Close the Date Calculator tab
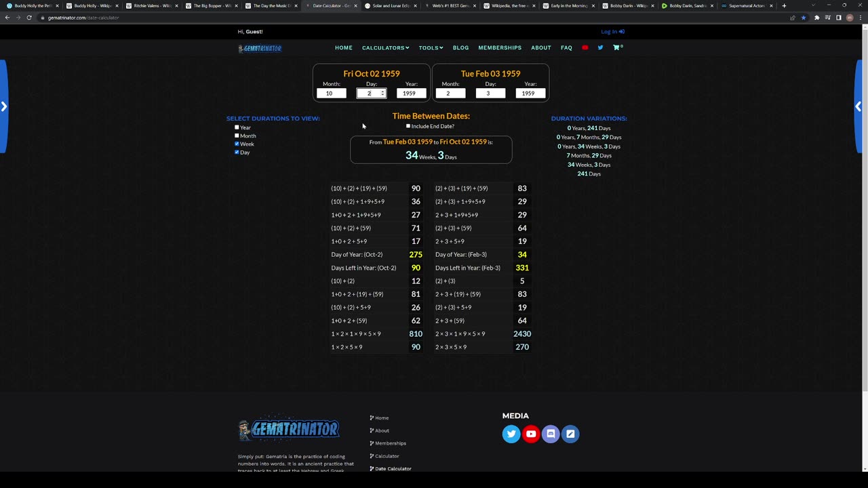Screen dimensions: 868x488 tap(355, 5)
